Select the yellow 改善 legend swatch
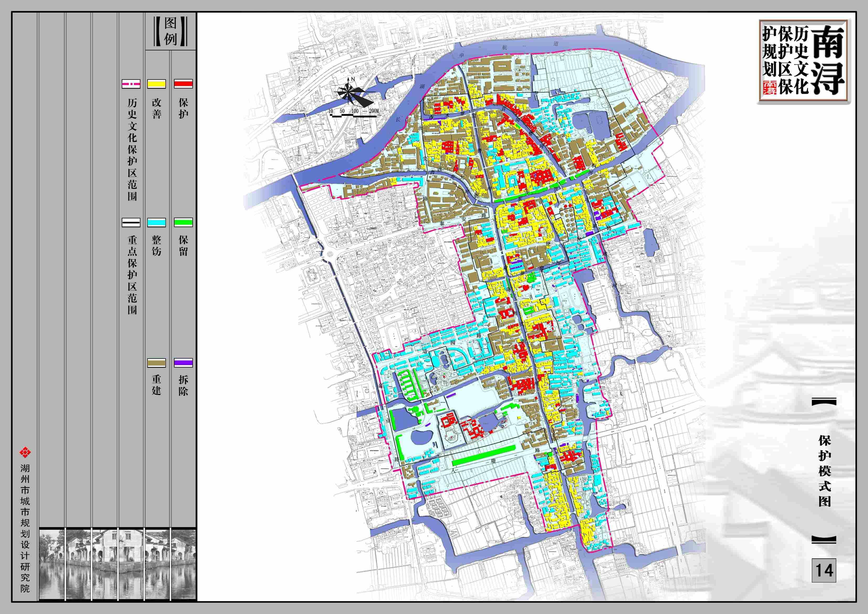This screenshot has width=868, height=614. click(x=156, y=83)
